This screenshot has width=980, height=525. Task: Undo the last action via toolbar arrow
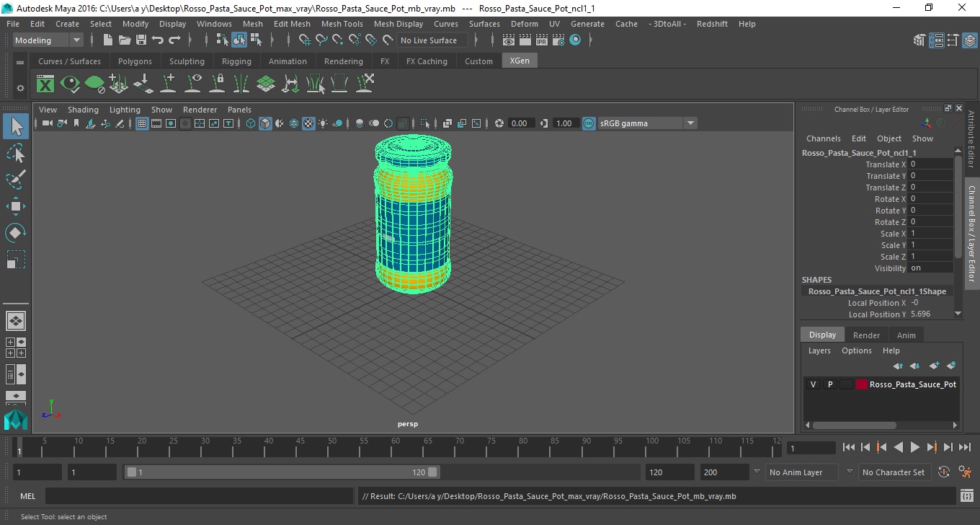click(158, 40)
